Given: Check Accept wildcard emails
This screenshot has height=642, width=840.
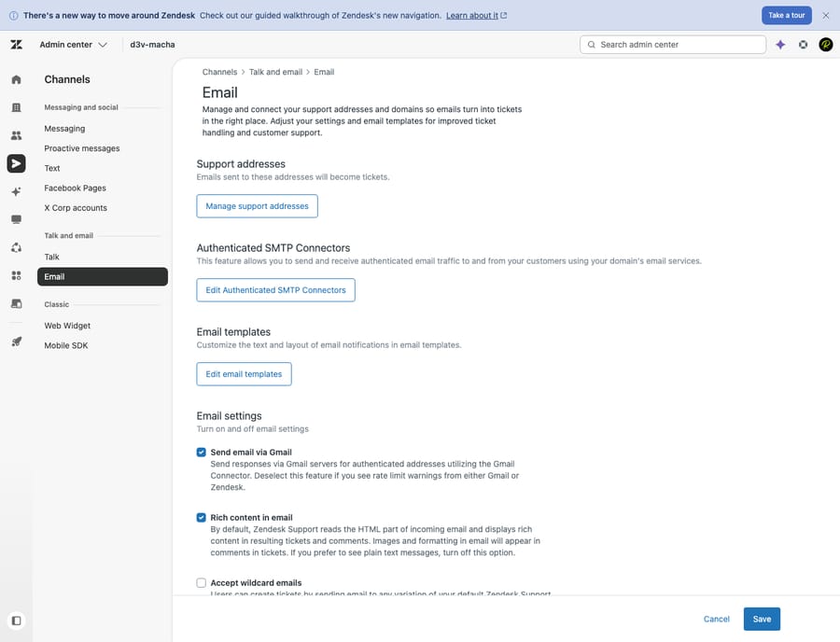Looking at the screenshot, I should pyautogui.click(x=201, y=582).
